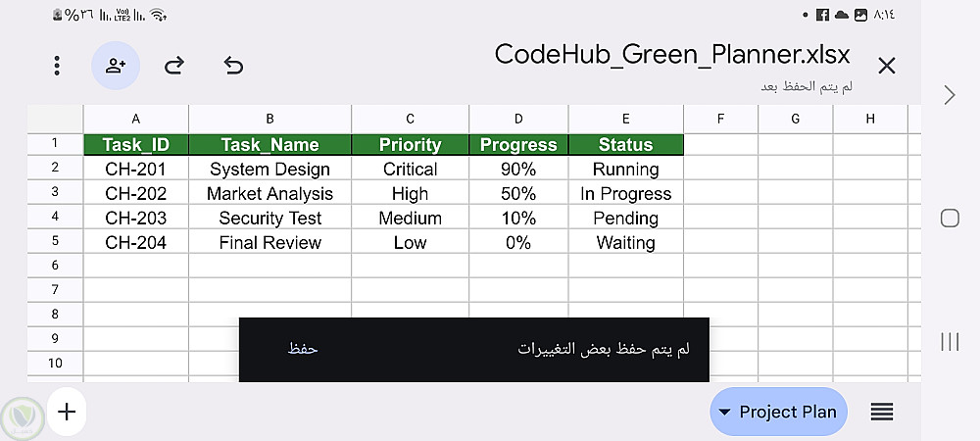The height and width of the screenshot is (441, 980).
Task: Close the spreadsheet with X icon
Action: (x=886, y=66)
